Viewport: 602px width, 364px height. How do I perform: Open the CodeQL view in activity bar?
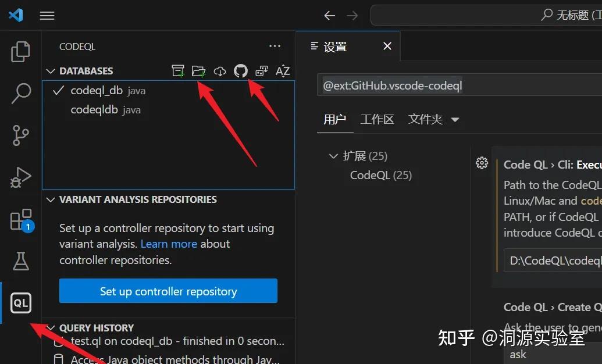click(20, 302)
